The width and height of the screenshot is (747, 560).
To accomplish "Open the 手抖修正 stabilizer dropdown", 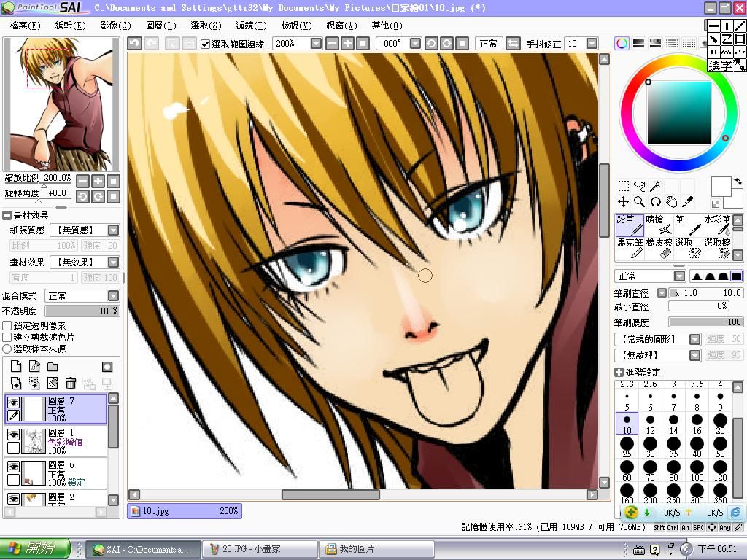I will click(592, 44).
